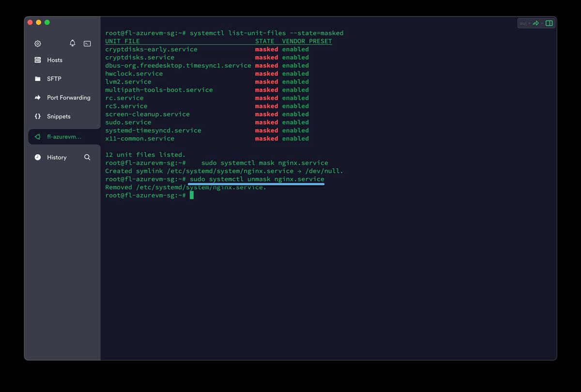Search history with the magnifier icon
This screenshot has height=392, width=581.
tap(87, 157)
